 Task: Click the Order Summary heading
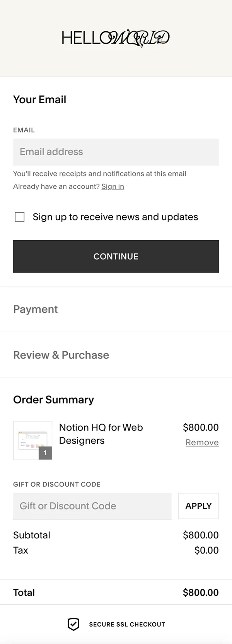click(x=53, y=400)
